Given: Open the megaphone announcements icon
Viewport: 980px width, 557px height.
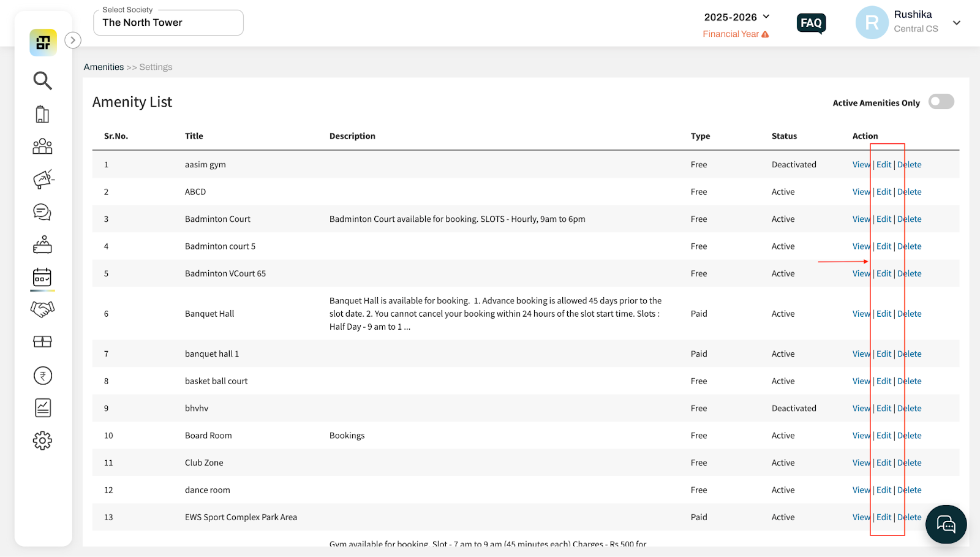Looking at the screenshot, I should pyautogui.click(x=43, y=179).
